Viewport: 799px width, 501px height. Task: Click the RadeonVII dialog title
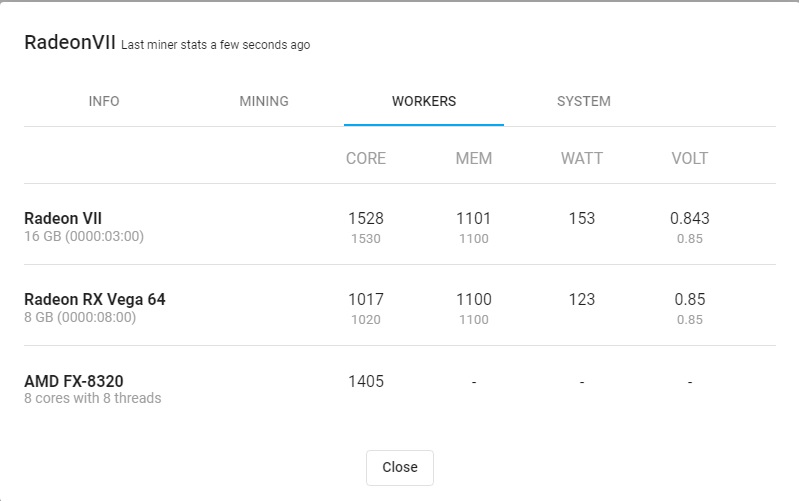(70, 42)
